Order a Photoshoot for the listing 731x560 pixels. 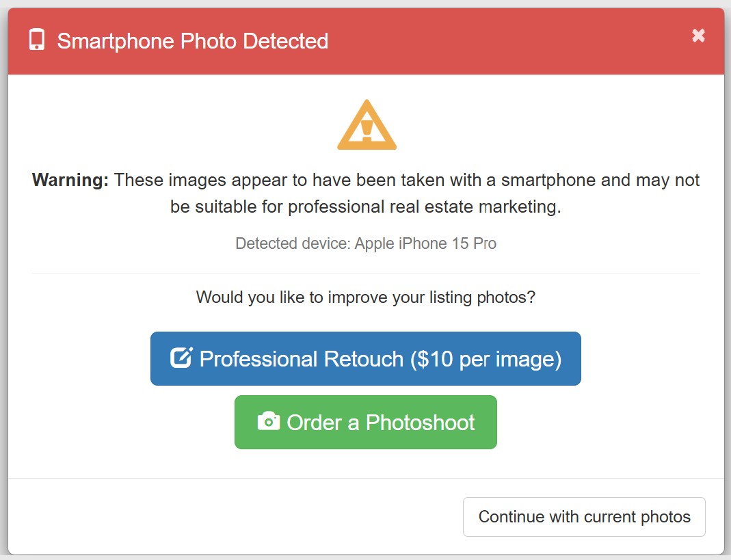[x=365, y=422]
